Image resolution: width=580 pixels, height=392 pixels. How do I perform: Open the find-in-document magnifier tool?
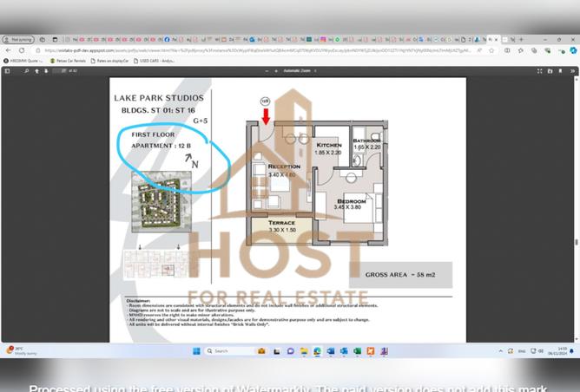pos(27,71)
